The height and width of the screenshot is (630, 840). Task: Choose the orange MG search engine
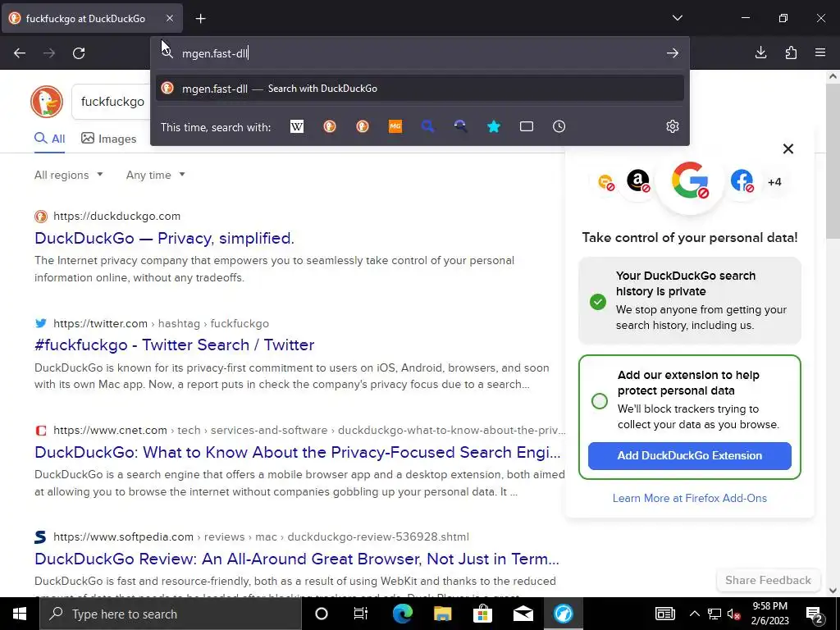tap(395, 126)
